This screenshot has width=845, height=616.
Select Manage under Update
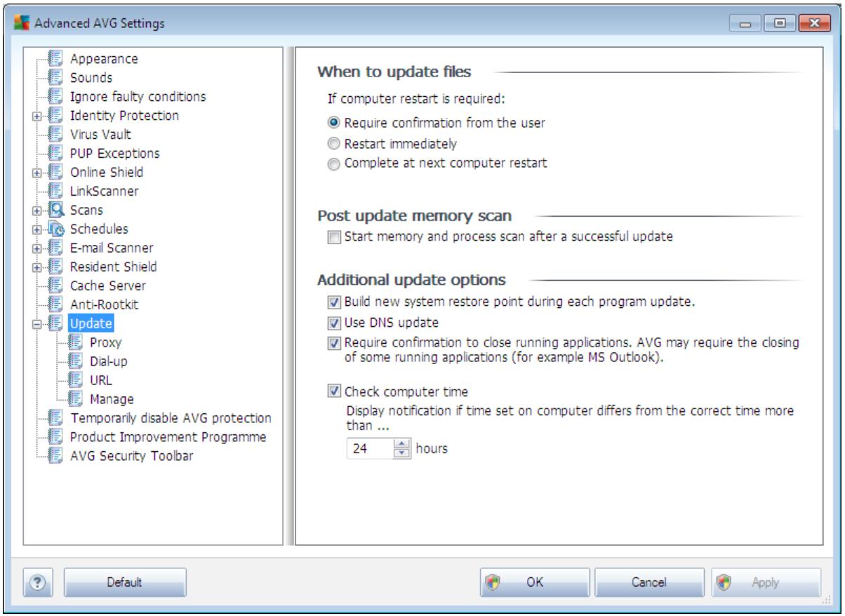(111, 399)
